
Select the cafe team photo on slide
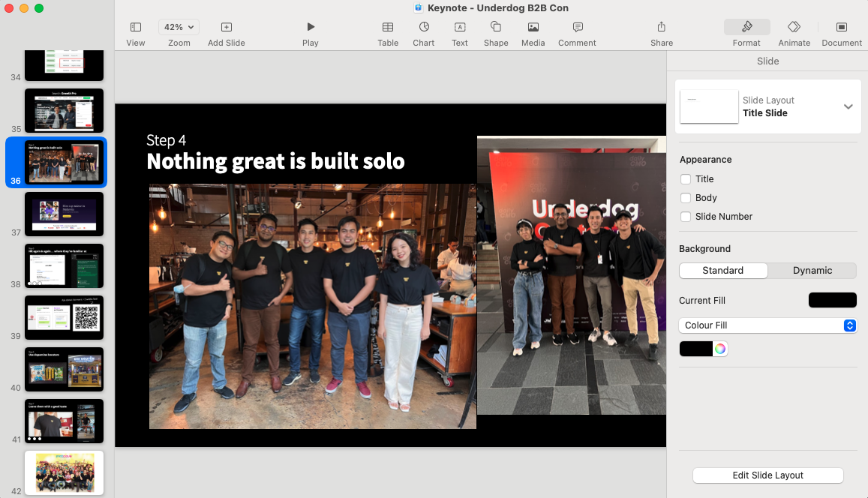(x=313, y=306)
